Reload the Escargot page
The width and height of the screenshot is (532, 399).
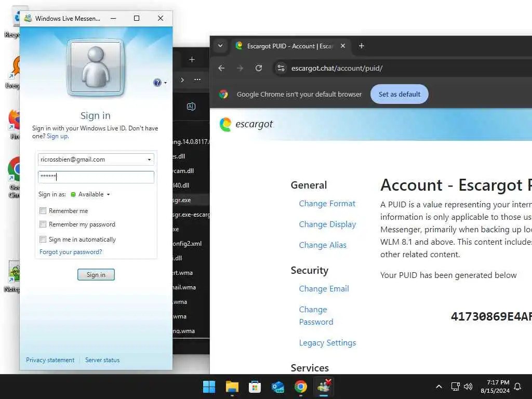259,68
